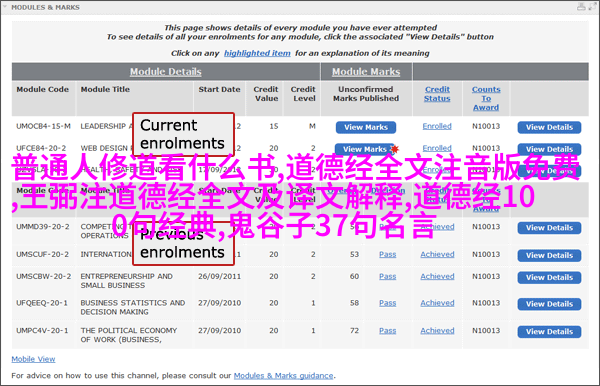Click Pass decision for UMSCBW-20-2
The height and width of the screenshot is (386, 600).
point(388,276)
